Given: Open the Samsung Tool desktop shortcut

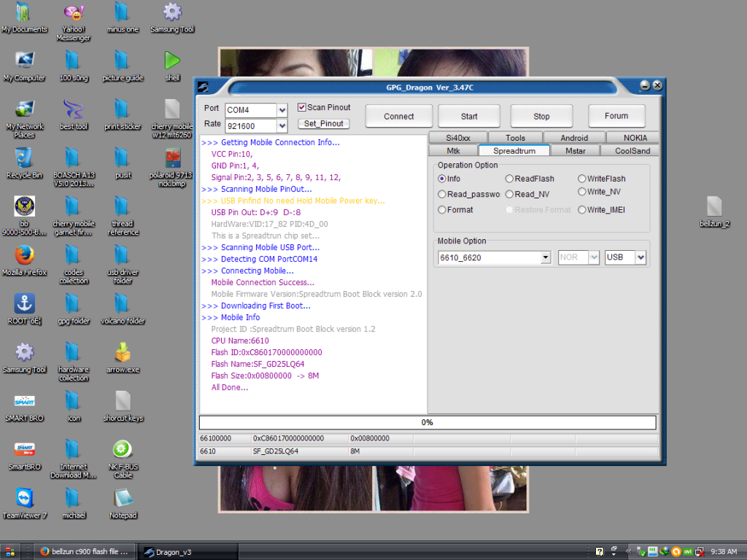Looking at the screenshot, I should [172, 12].
